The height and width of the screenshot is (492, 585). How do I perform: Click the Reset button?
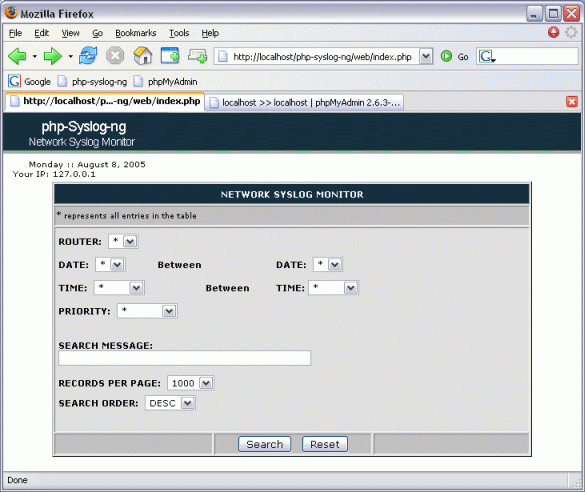(325, 444)
